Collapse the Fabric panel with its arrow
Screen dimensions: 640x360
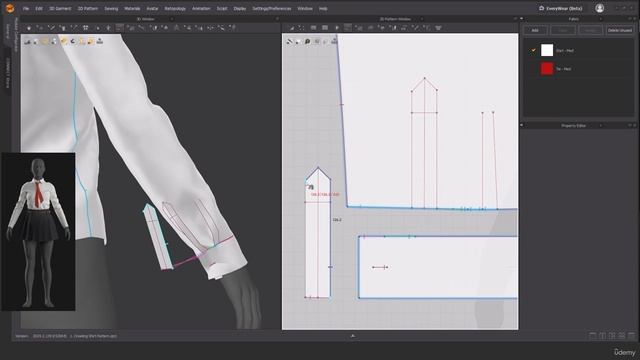522,19
